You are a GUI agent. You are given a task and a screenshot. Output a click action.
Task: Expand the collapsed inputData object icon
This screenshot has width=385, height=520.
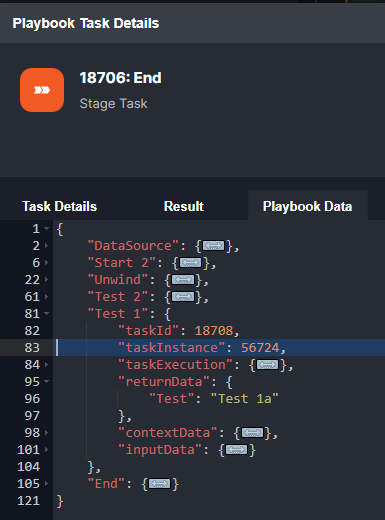coord(237,450)
